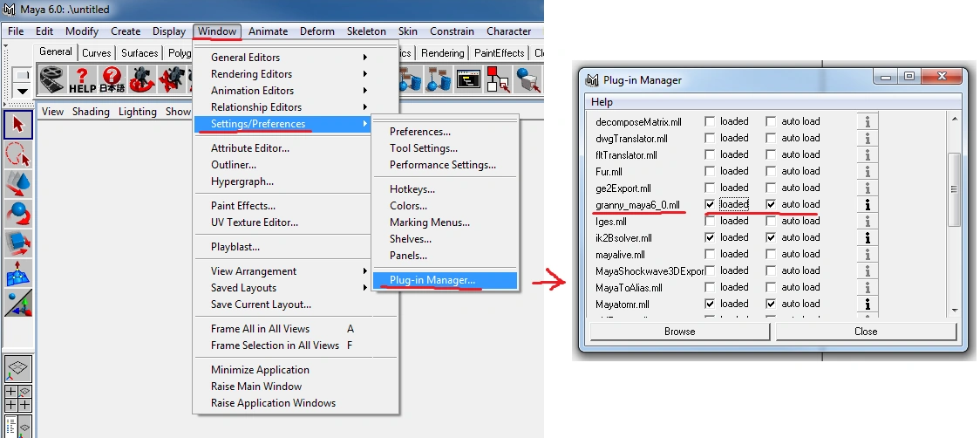
Task: Check auto load for mayalive.mll
Action: click(772, 254)
